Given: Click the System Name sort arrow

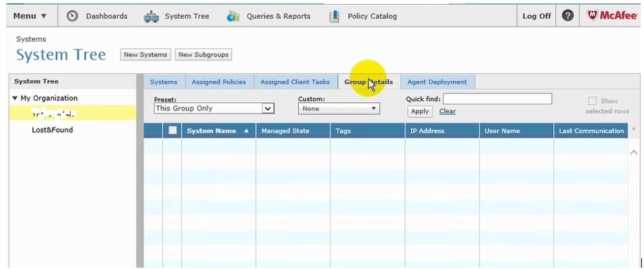Looking at the screenshot, I should (246, 131).
